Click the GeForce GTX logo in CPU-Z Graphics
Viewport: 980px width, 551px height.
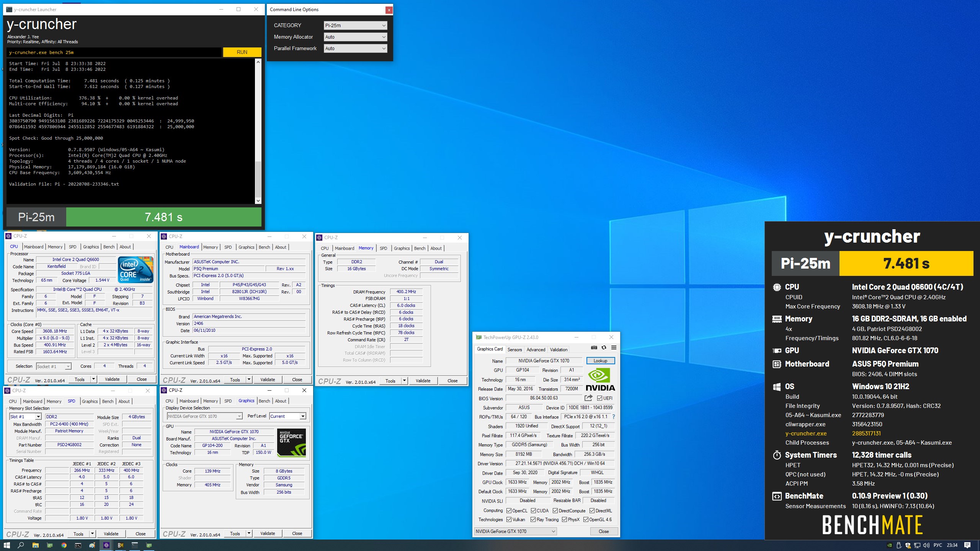point(291,443)
